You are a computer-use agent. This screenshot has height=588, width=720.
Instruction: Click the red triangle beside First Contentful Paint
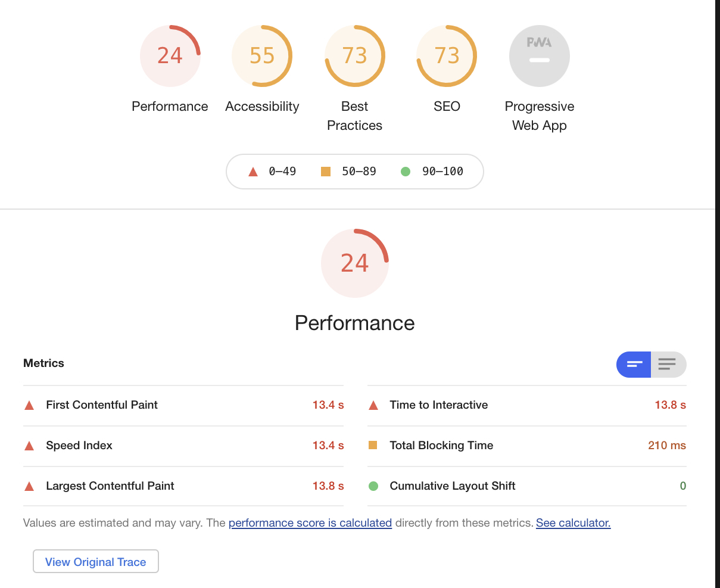28,405
